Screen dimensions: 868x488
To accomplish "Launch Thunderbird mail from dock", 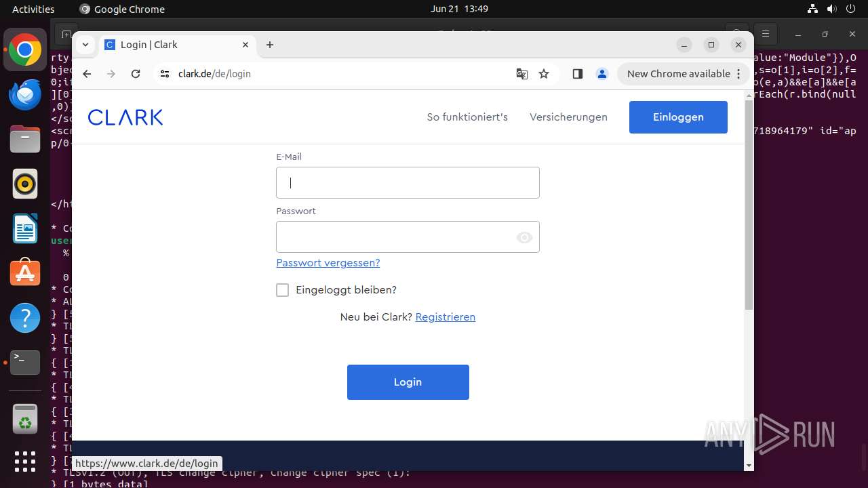I will click(x=25, y=95).
